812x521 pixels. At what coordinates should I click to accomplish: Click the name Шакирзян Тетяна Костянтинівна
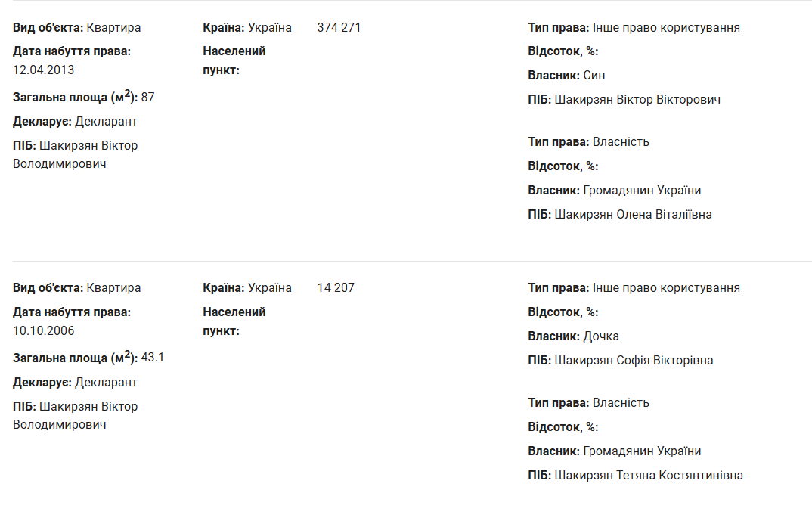(x=649, y=476)
